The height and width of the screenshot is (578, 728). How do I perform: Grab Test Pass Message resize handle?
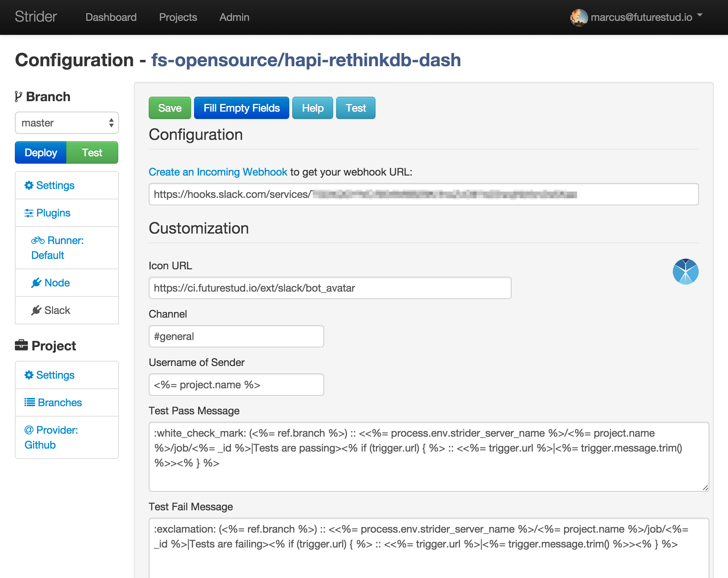(x=705, y=488)
